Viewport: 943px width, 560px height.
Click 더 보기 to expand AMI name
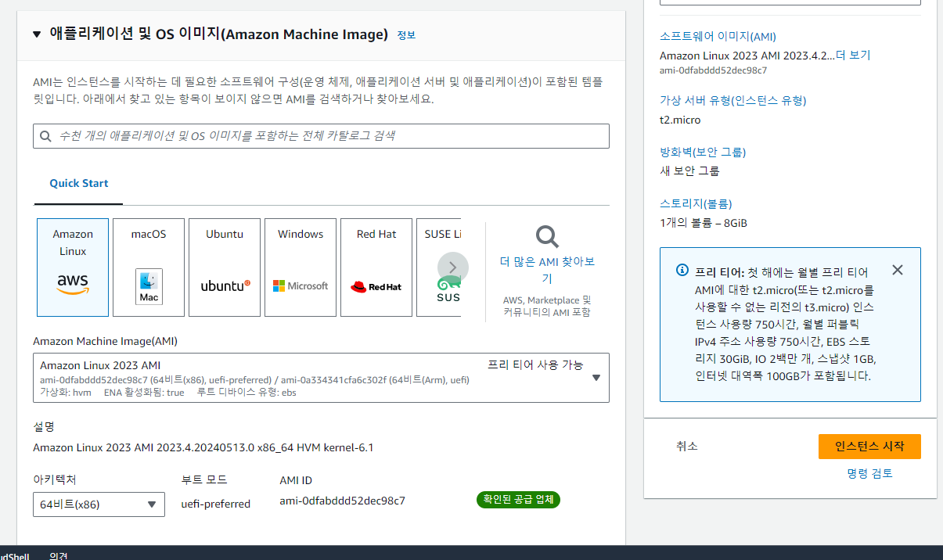coord(853,55)
